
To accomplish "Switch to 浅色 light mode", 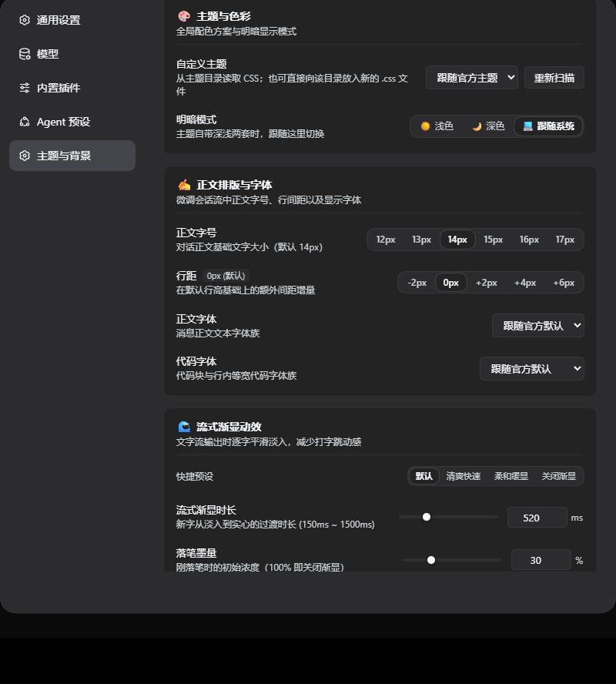I will tap(437, 126).
